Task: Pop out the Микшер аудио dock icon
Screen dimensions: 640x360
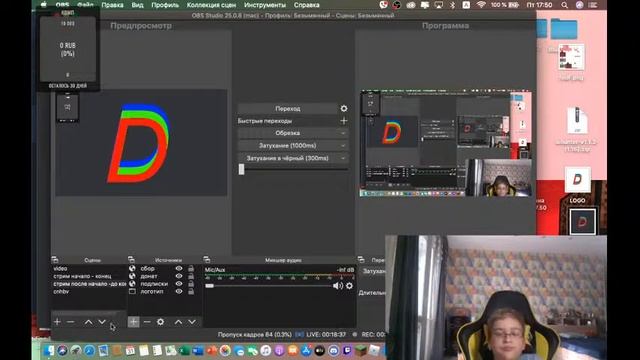Action: [207, 260]
